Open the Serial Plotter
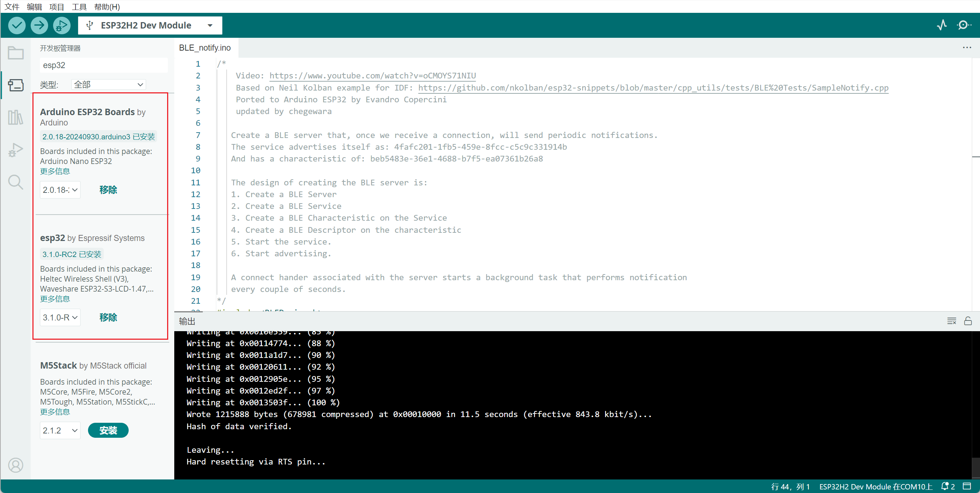 click(942, 26)
